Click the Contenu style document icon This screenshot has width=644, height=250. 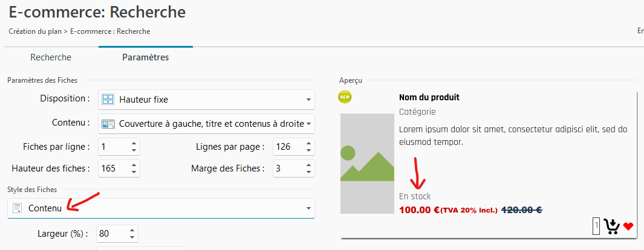pos(17,208)
